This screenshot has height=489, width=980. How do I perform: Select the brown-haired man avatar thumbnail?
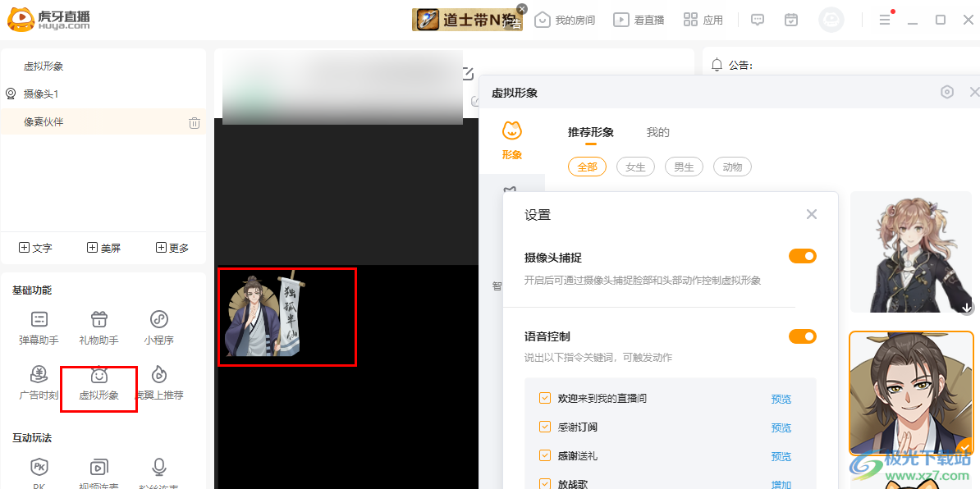[x=911, y=393]
